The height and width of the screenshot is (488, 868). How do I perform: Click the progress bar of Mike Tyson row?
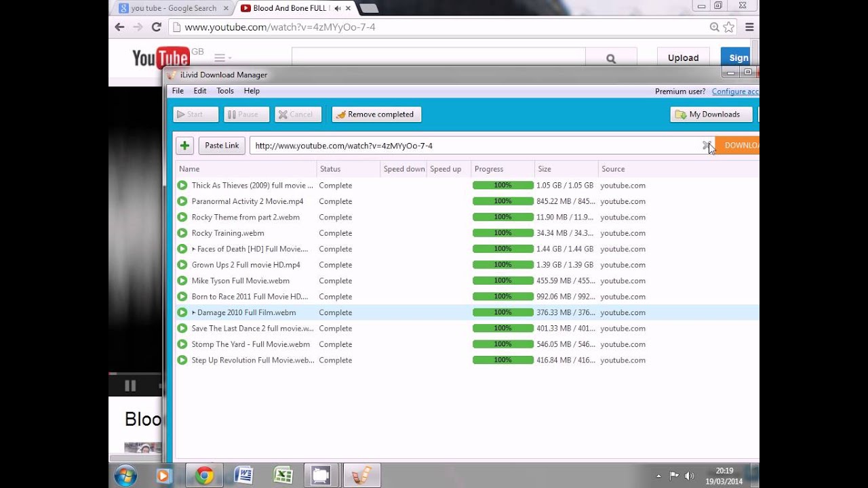(x=503, y=281)
